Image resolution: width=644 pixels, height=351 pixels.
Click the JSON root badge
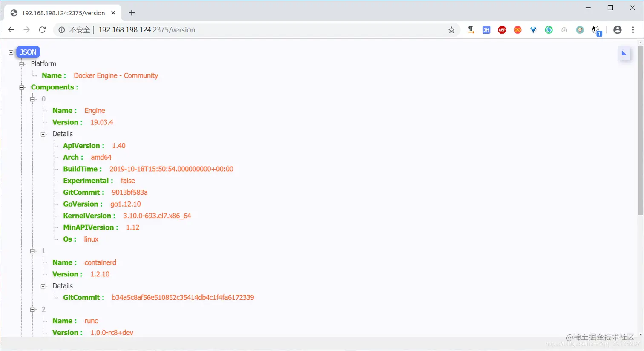(28, 52)
